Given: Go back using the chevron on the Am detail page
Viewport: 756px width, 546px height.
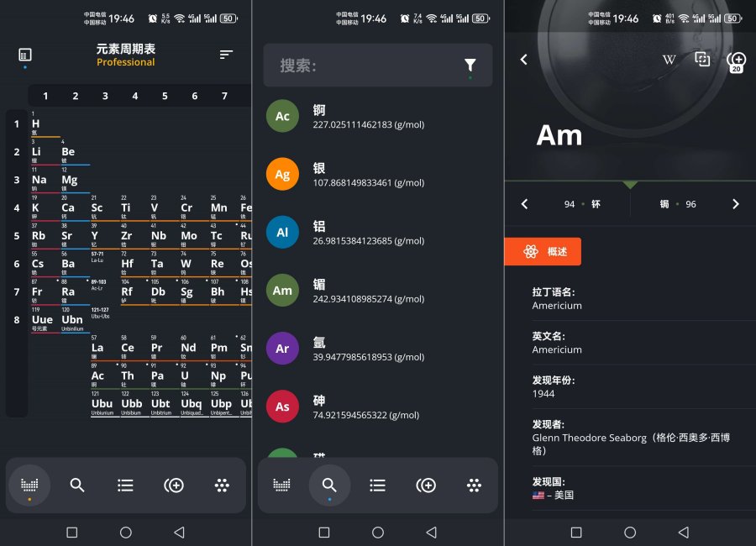Looking at the screenshot, I should tap(523, 60).
